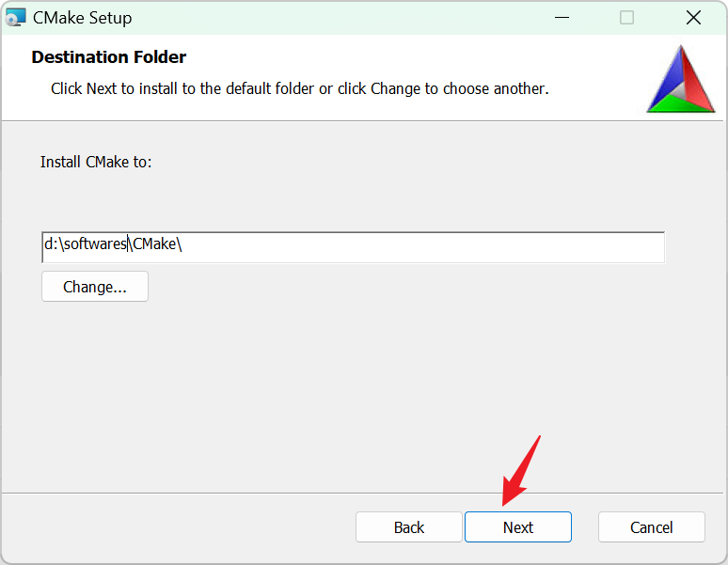Image resolution: width=728 pixels, height=565 pixels.
Task: Open the Change... folder dialog
Action: click(x=95, y=287)
